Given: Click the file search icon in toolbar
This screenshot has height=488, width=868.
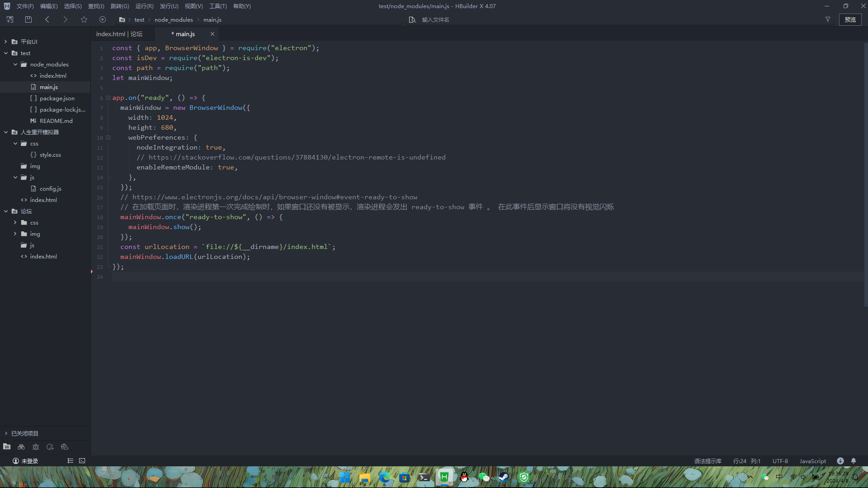Looking at the screenshot, I should (412, 19).
